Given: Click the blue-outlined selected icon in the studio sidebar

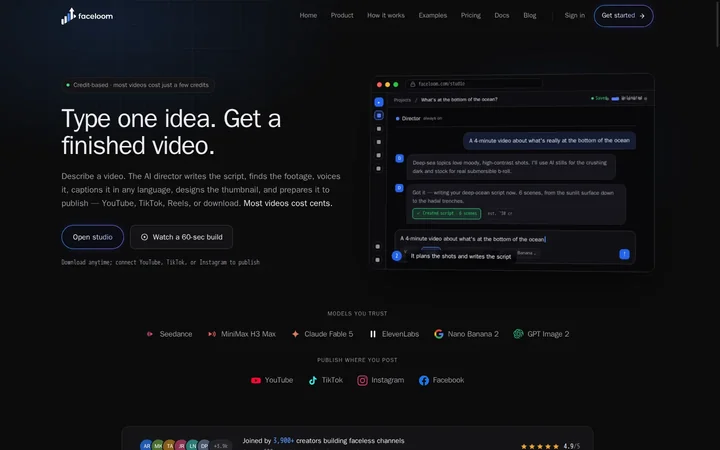Looking at the screenshot, I should [379, 115].
